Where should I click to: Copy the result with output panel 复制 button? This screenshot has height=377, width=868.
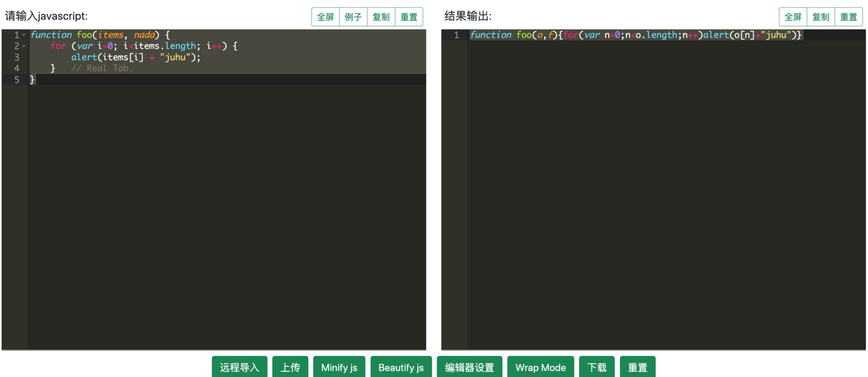pyautogui.click(x=821, y=17)
